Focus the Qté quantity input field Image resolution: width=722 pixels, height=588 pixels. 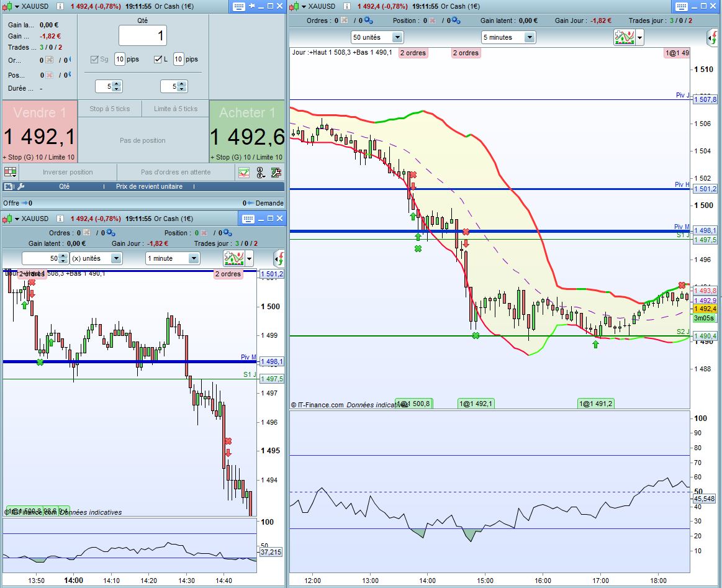143,35
